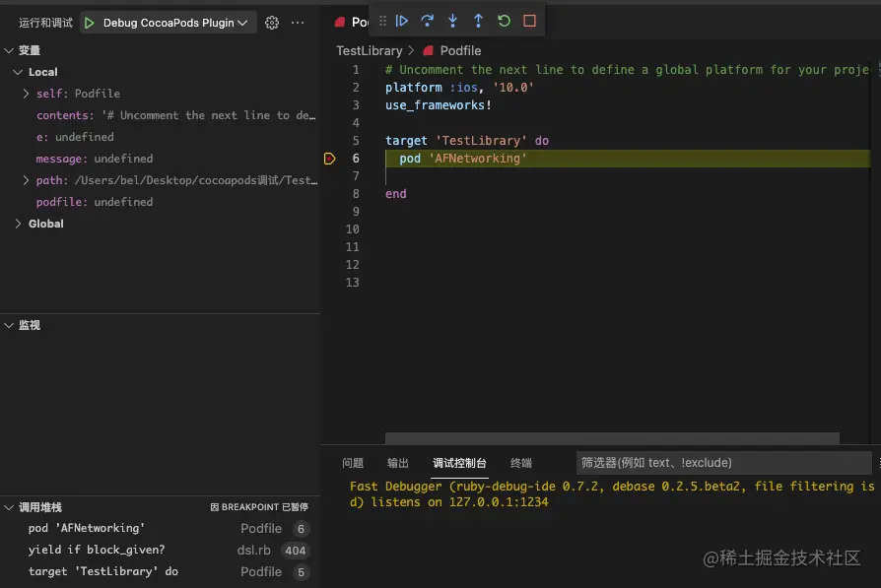The image size is (881, 588).
Task: Place cursor on the platform :ios line
Action: point(459,88)
